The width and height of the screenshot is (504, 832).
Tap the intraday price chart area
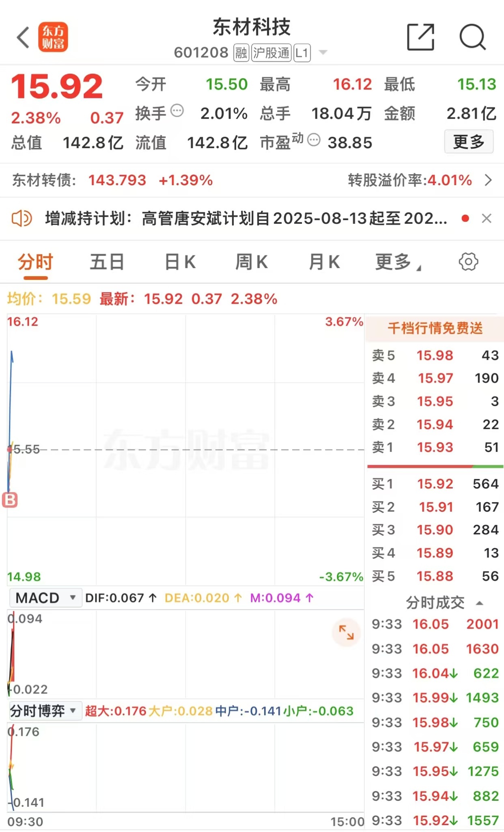(185, 449)
